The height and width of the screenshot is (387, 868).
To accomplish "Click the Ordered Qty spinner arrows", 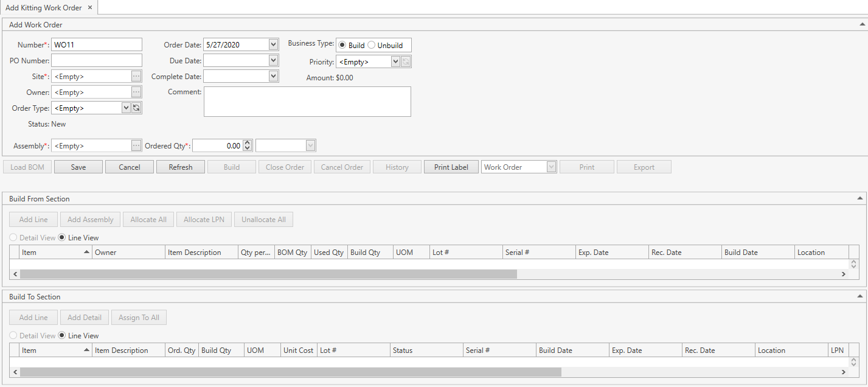I will click(247, 145).
